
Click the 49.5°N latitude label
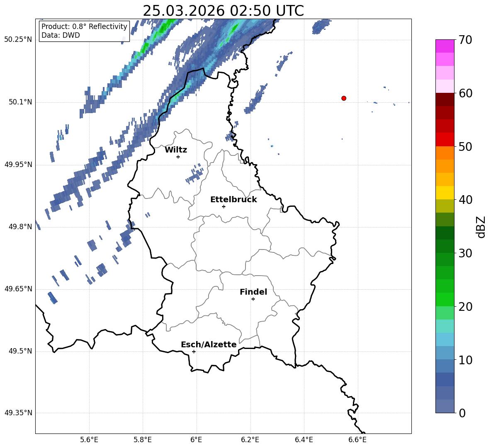pos(20,351)
